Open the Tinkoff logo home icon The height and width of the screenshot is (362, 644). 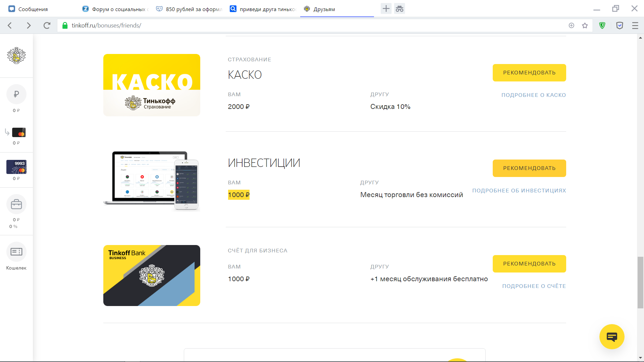[x=16, y=56]
